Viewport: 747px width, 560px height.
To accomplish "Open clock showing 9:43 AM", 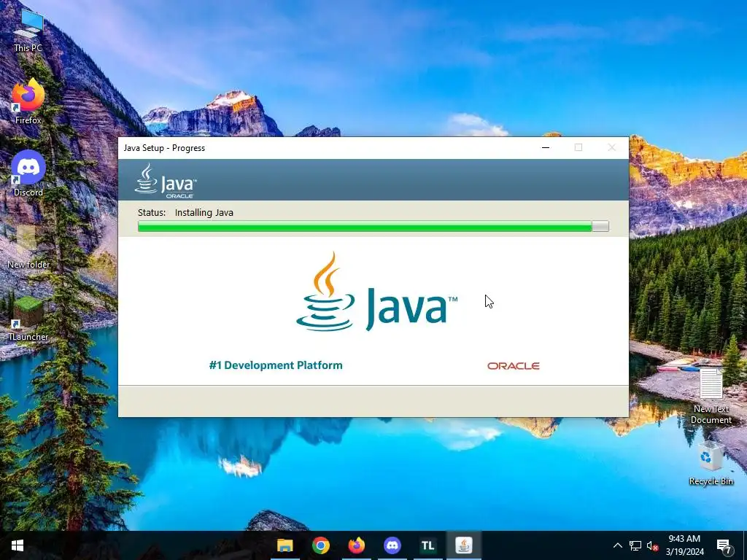I will pyautogui.click(x=684, y=545).
